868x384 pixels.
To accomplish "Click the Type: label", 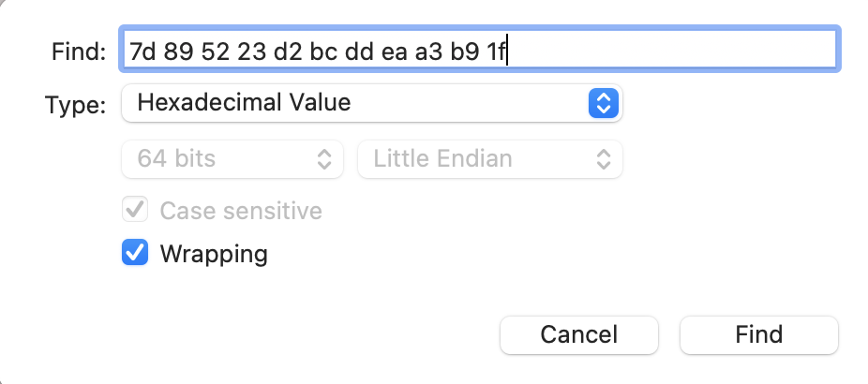I will (75, 104).
